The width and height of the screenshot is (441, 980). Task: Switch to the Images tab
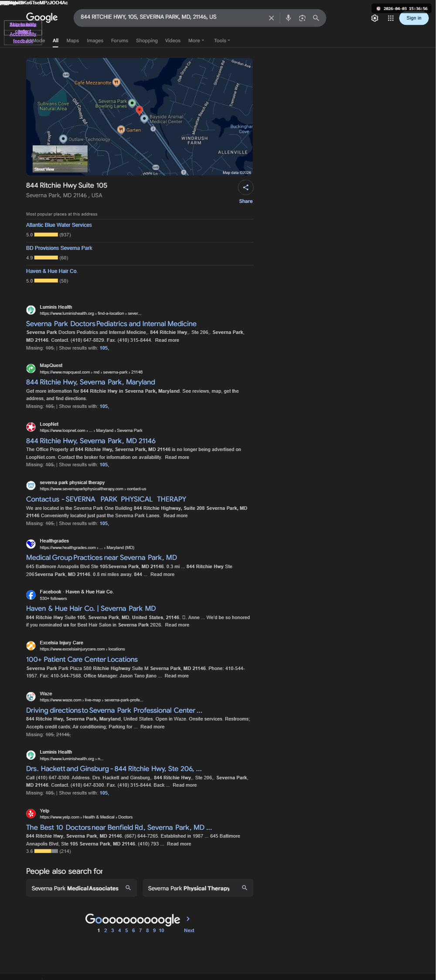pyautogui.click(x=95, y=40)
